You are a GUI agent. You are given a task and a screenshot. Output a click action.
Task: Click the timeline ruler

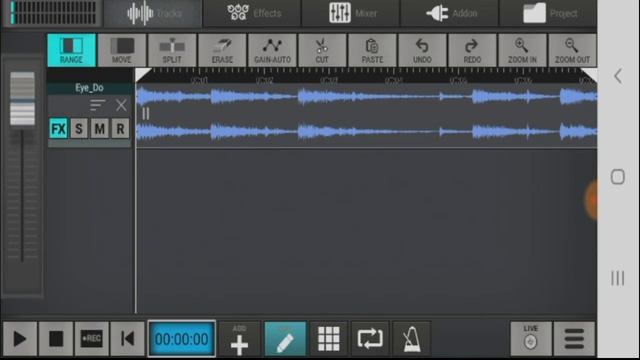(x=366, y=76)
